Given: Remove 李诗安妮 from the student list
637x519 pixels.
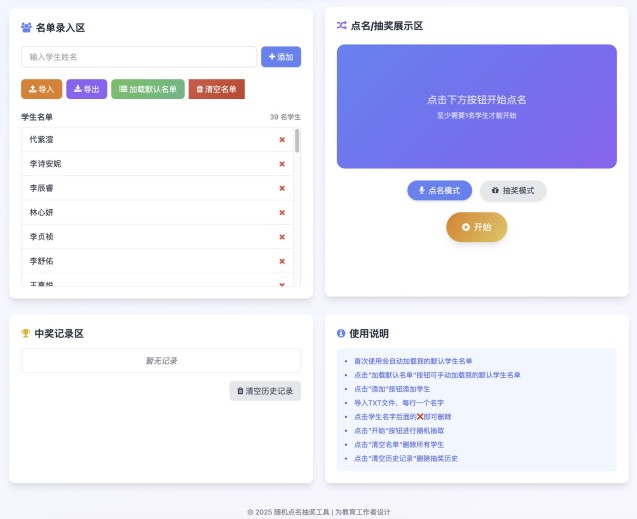Looking at the screenshot, I should click(x=282, y=164).
